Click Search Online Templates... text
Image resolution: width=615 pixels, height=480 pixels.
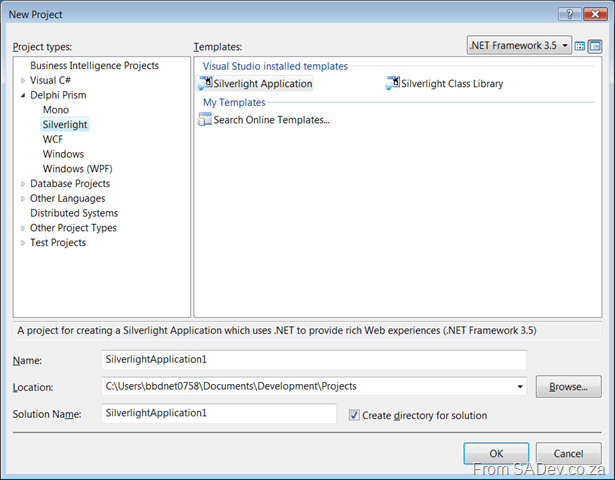[271, 120]
